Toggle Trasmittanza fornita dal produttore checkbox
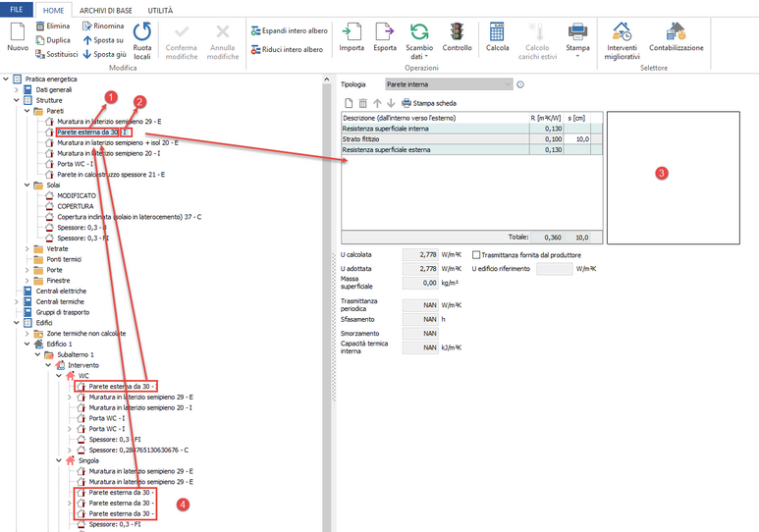Screen dimensions: 759x532 [x=476, y=254]
